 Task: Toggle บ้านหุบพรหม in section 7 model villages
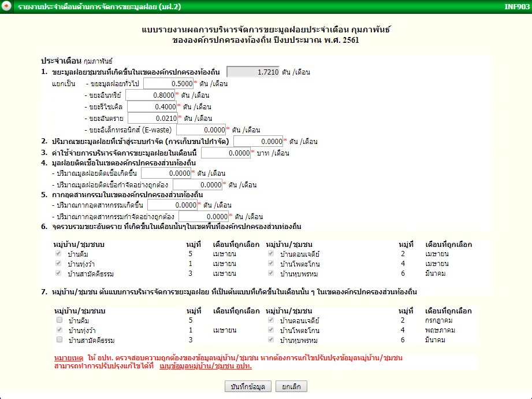coord(271,339)
